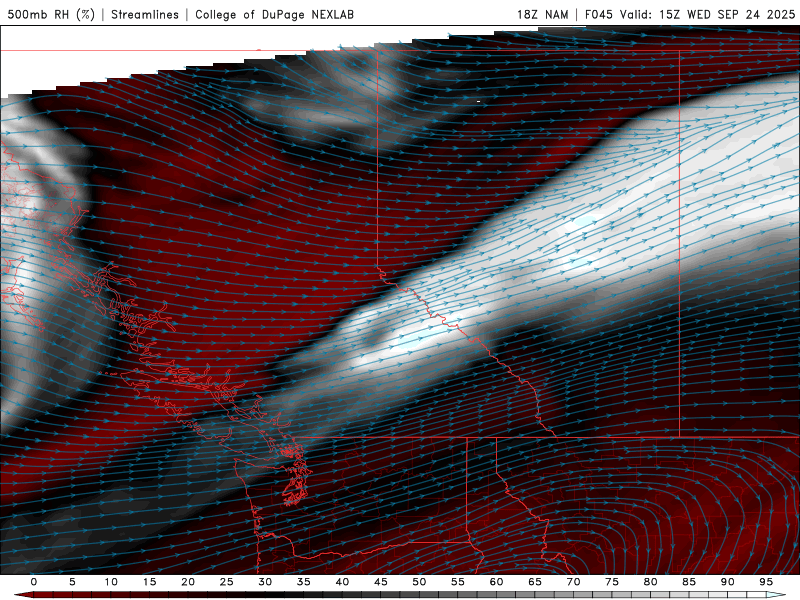Select the "95" scale number
Image resolution: width=800 pixels, height=600 pixels.
766,582
